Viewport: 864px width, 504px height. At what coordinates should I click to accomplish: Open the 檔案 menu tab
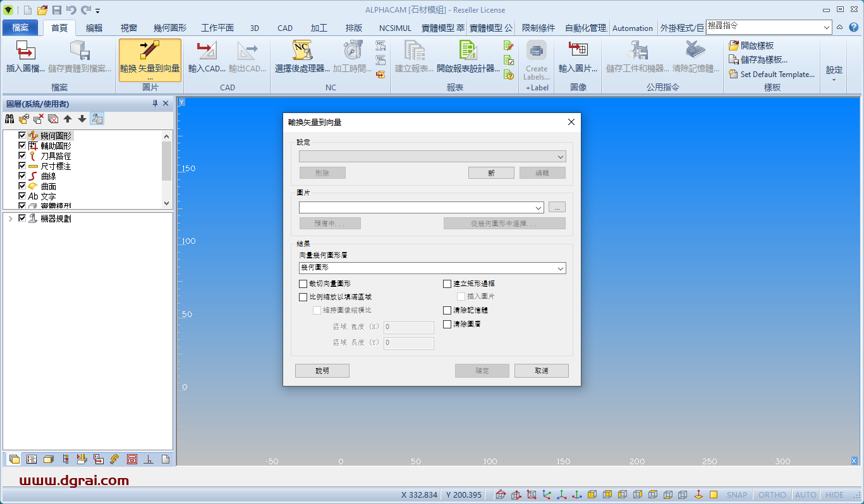(20, 28)
